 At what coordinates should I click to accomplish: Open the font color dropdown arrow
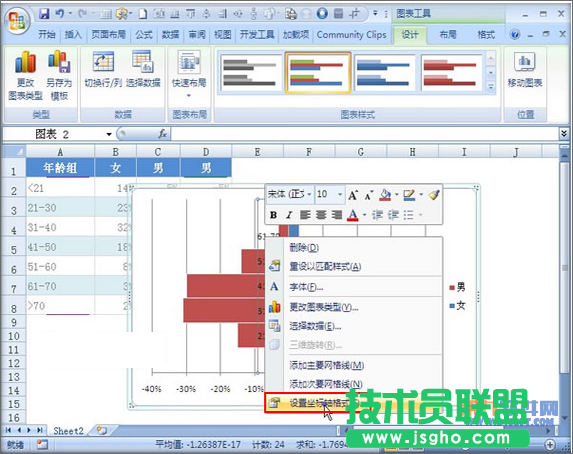pyautogui.click(x=364, y=215)
